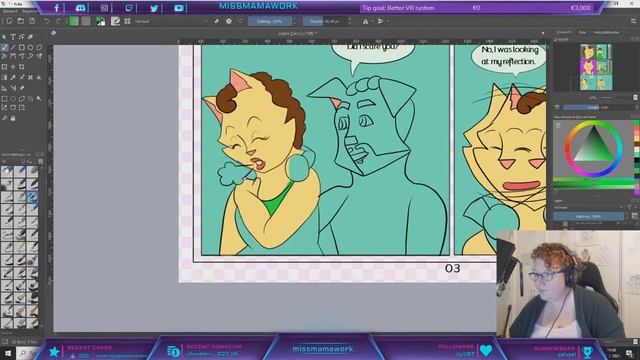Image resolution: width=640 pixels, height=360 pixels.
Task: Toggle preserve alpha in the top toolbar
Action: (x=229, y=21)
